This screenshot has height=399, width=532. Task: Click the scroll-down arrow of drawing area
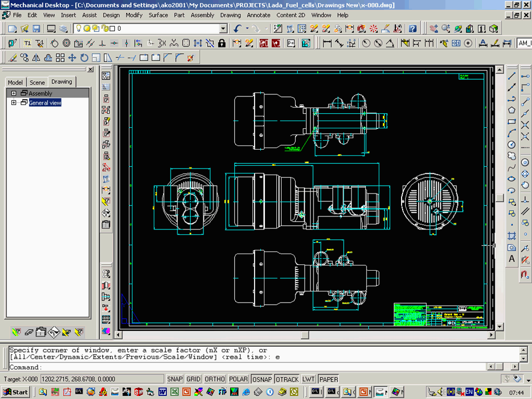tap(500, 327)
